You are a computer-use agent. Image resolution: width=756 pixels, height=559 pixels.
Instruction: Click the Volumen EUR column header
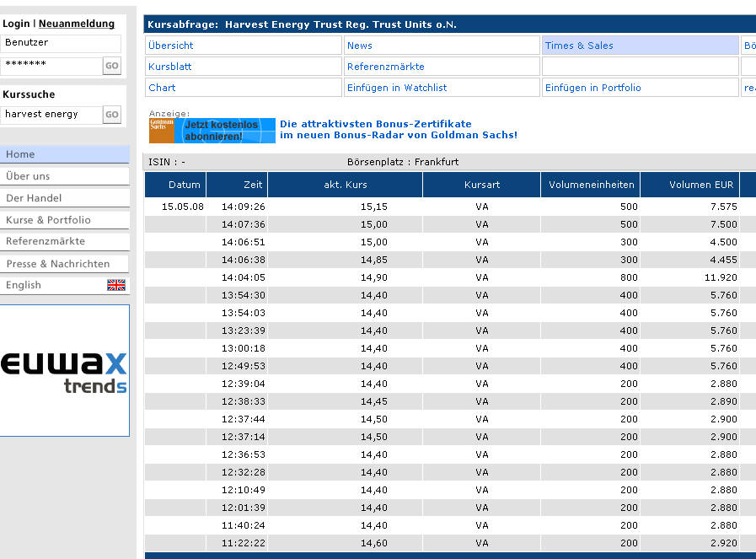click(690, 185)
